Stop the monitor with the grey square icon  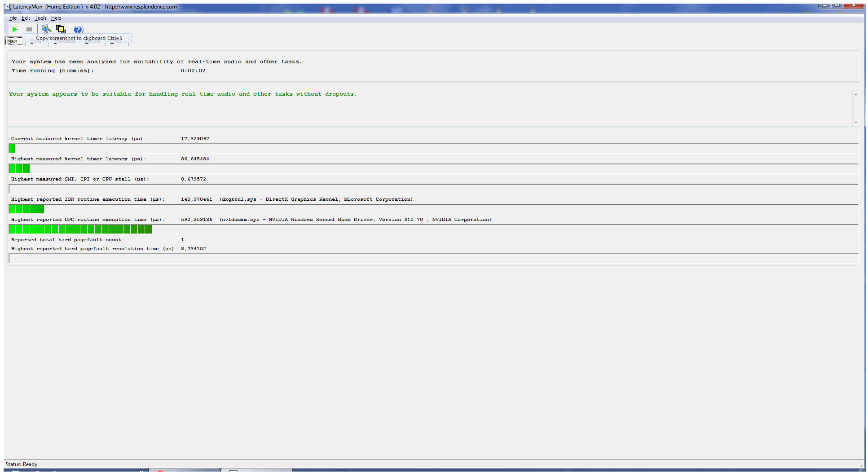[29, 29]
